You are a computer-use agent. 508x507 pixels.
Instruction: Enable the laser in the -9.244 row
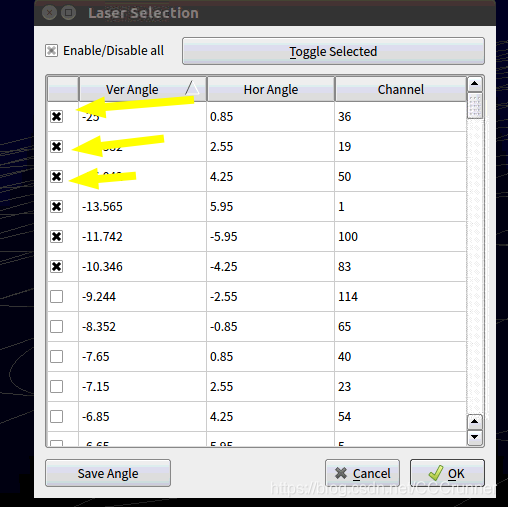point(57,297)
